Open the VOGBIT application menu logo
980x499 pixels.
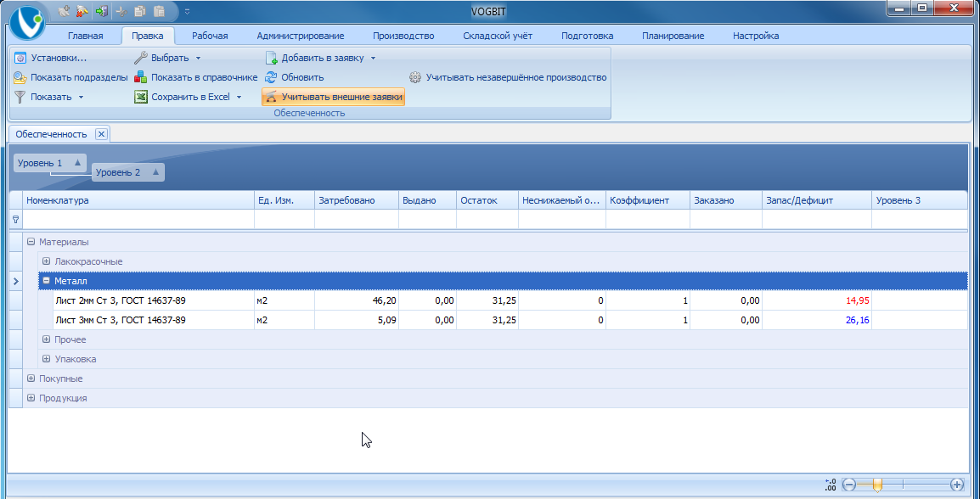pyautogui.click(x=27, y=24)
